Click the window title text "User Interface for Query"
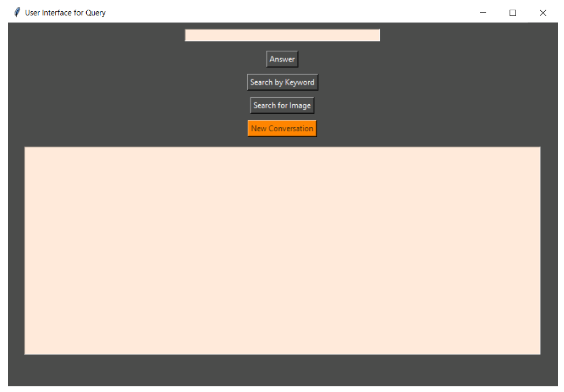 pyautogui.click(x=65, y=13)
